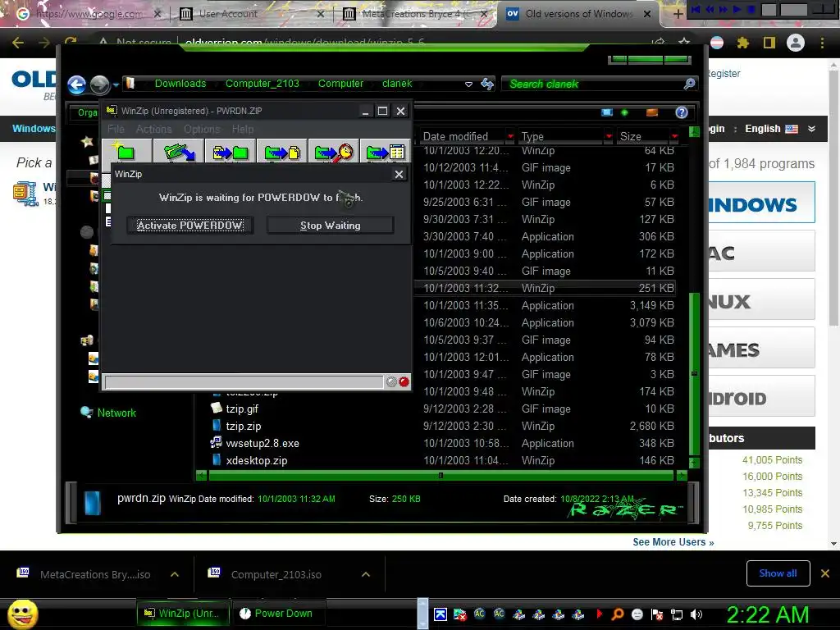Click clanek breadcrumb in address bar
The width and height of the screenshot is (840, 630).
point(397,84)
